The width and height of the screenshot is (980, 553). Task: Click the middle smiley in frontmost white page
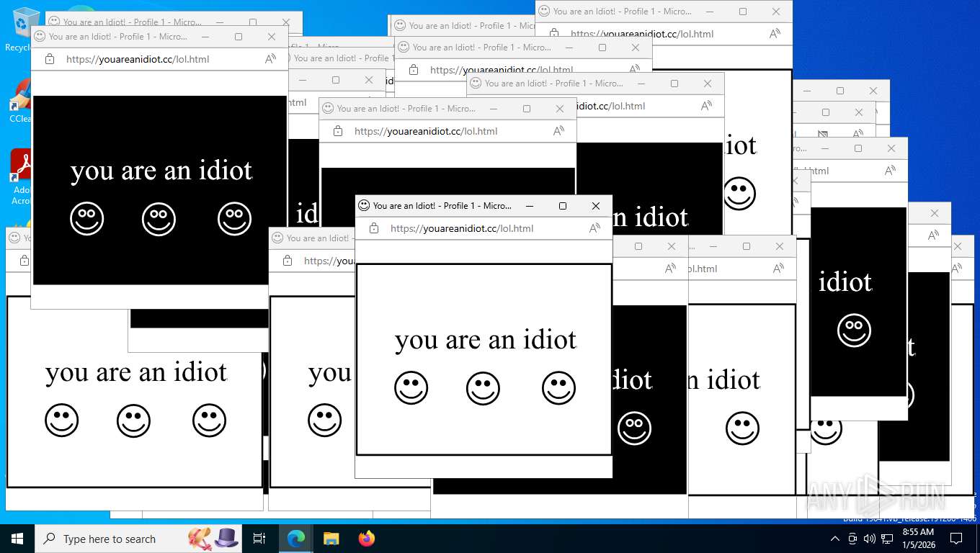point(483,388)
